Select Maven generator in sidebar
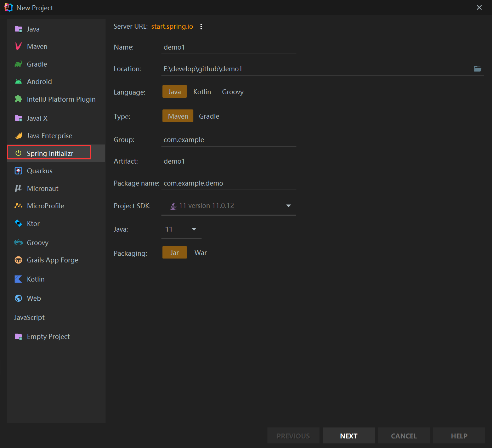 [x=56, y=46]
